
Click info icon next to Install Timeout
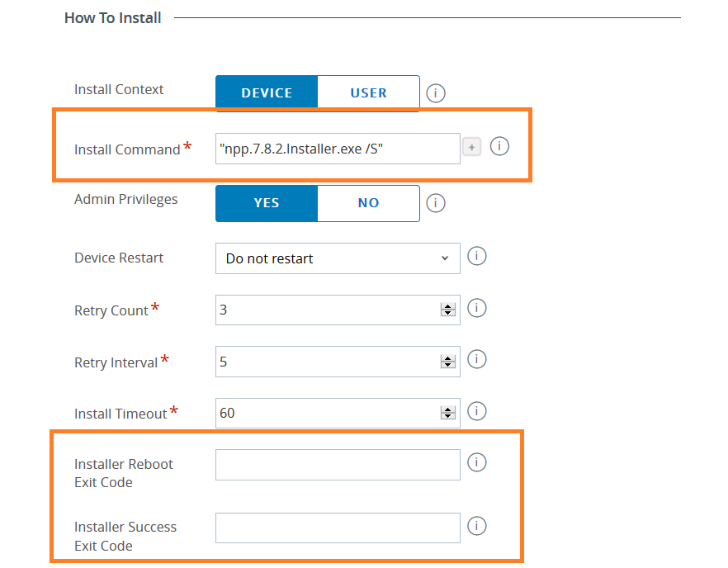(476, 410)
